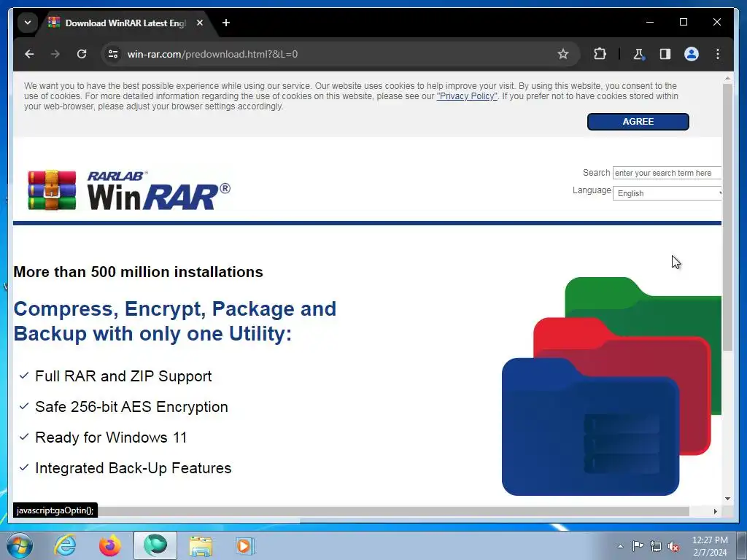This screenshot has width=747, height=560.
Task: Open Windows Explorer folder in taskbar
Action: click(x=201, y=546)
